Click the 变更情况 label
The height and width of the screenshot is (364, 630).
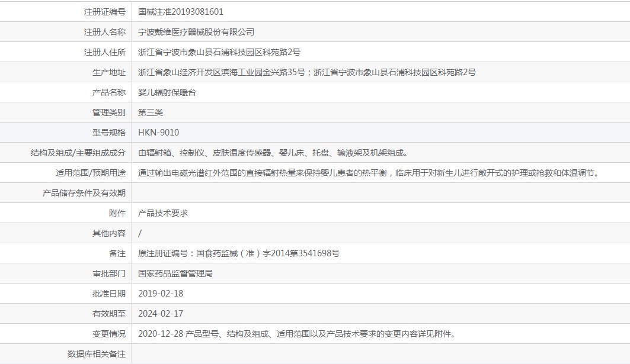[x=109, y=334]
